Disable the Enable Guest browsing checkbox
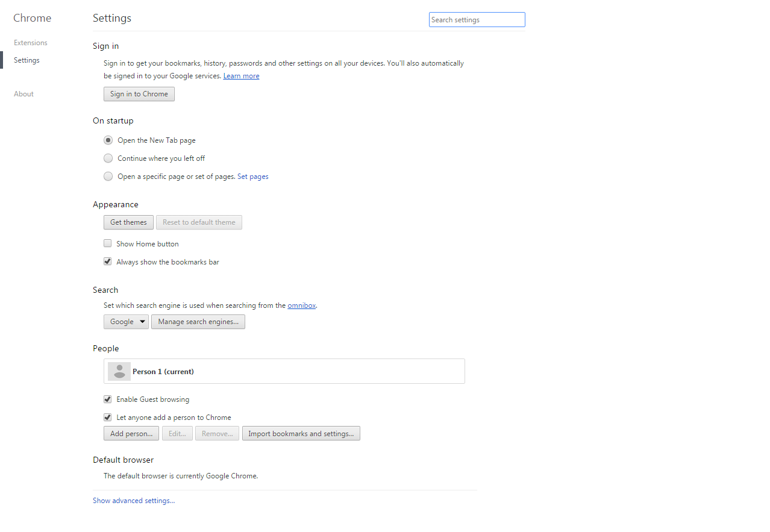This screenshot has height=532, width=770. [x=108, y=399]
